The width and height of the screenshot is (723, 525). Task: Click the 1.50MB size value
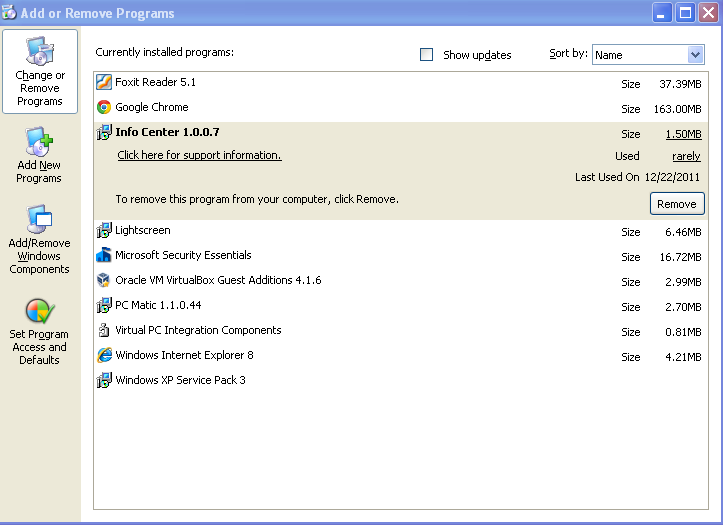[x=683, y=134]
